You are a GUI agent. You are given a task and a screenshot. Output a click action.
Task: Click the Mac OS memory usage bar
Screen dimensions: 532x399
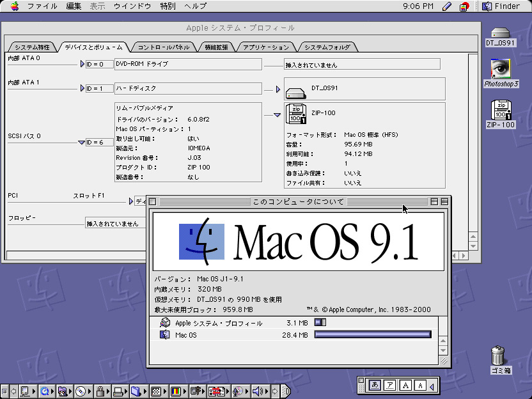(x=373, y=334)
